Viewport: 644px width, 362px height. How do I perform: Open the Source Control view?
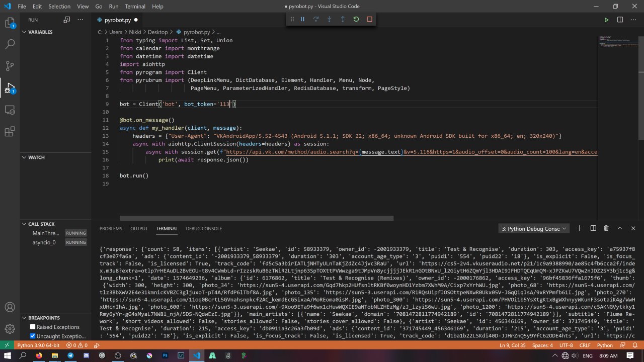click(x=10, y=66)
